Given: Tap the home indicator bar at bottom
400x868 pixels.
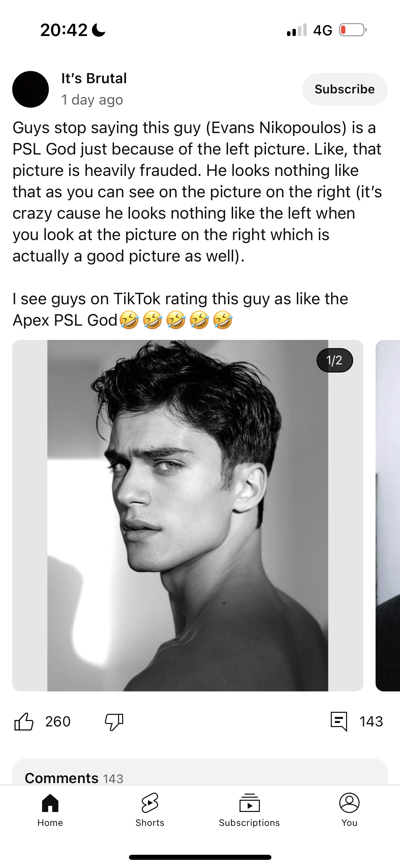Looking at the screenshot, I should [x=200, y=857].
